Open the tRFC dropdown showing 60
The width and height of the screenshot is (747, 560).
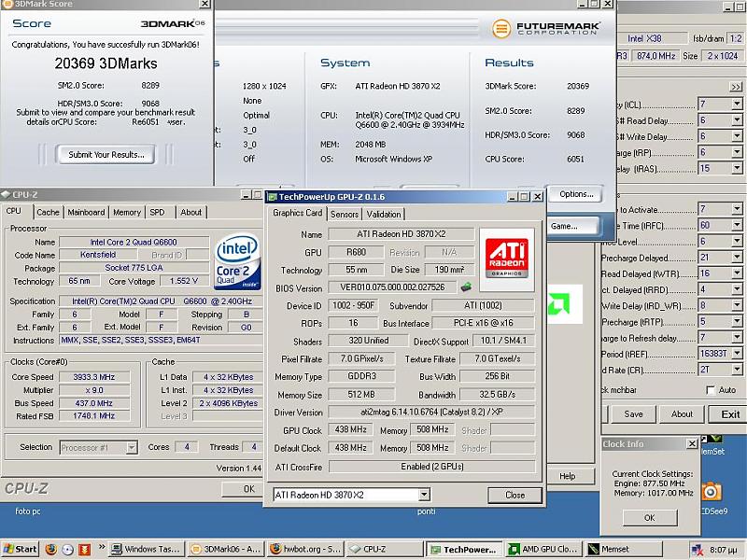tap(737, 225)
